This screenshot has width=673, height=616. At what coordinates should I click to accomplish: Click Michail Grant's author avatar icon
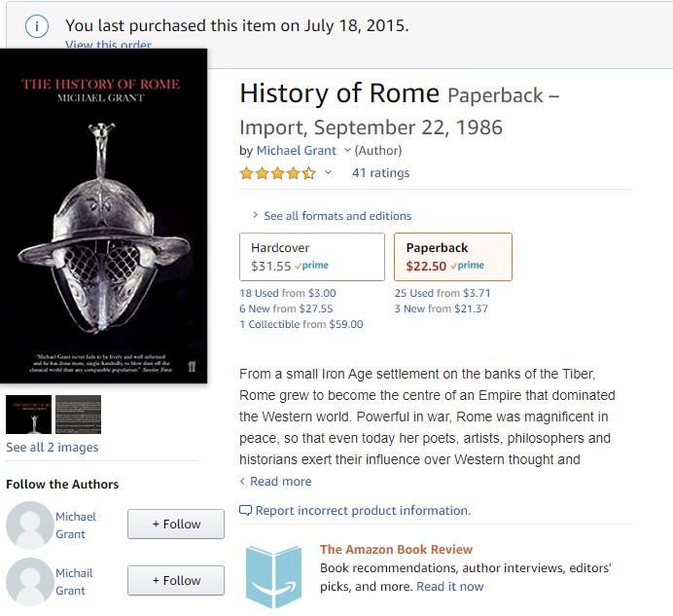click(30, 582)
